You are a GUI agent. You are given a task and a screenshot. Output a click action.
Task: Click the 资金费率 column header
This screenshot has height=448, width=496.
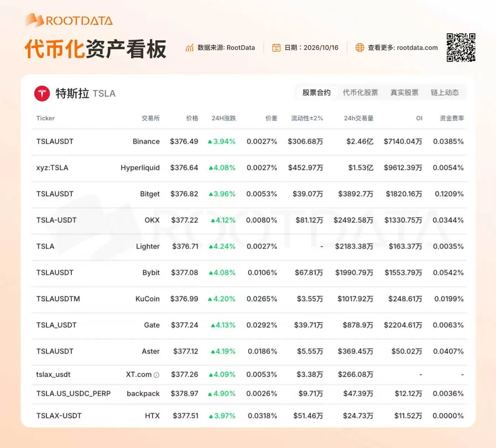[x=452, y=118]
